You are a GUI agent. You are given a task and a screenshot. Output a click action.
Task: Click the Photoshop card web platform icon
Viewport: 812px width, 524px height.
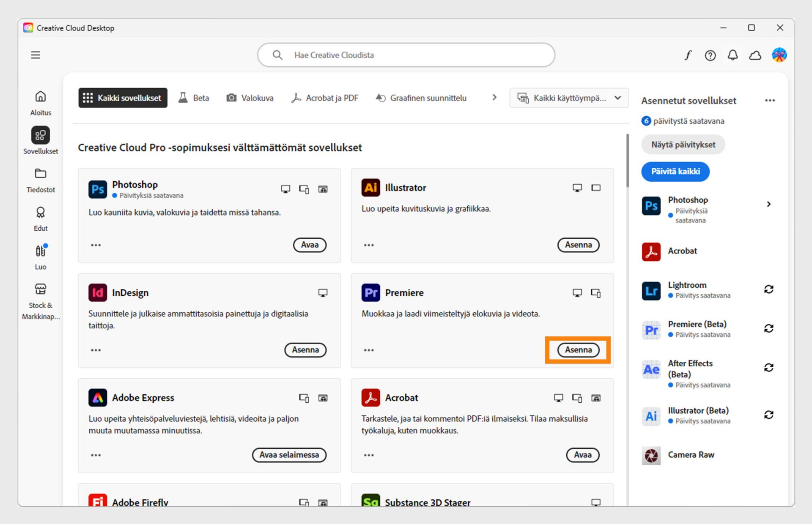click(323, 189)
